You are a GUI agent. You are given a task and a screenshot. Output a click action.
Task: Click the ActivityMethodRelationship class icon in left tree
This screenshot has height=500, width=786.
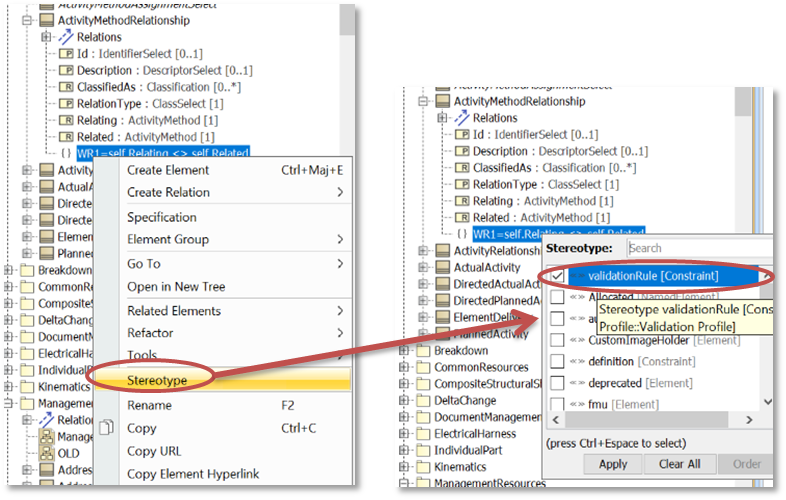[x=46, y=18]
